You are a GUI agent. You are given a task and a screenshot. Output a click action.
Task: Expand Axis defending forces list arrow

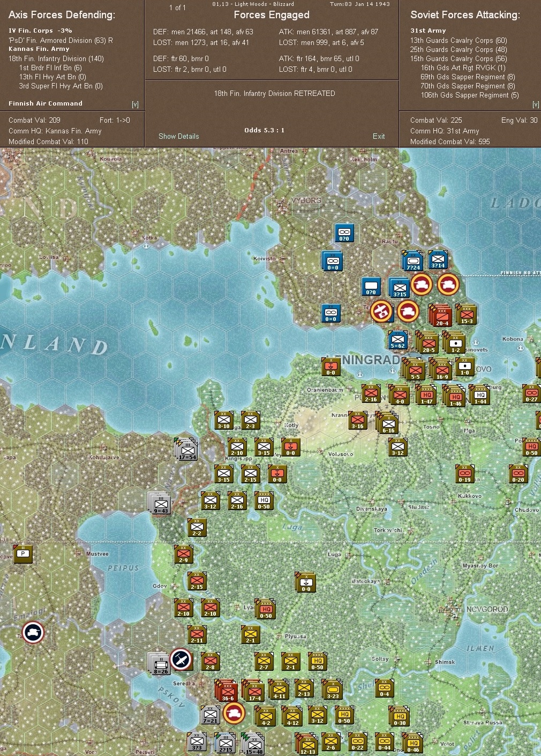click(x=135, y=104)
